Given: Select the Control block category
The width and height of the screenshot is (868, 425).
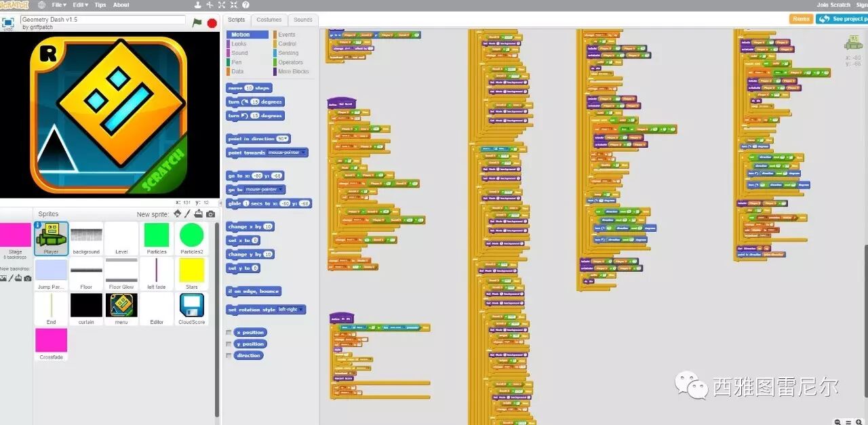Looking at the screenshot, I should [x=287, y=44].
